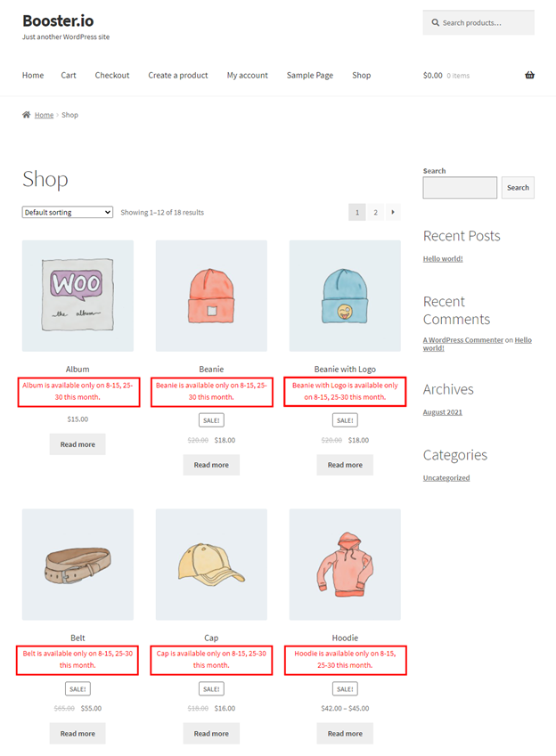Click Read more under Belt
556x756 pixels.
tap(78, 734)
